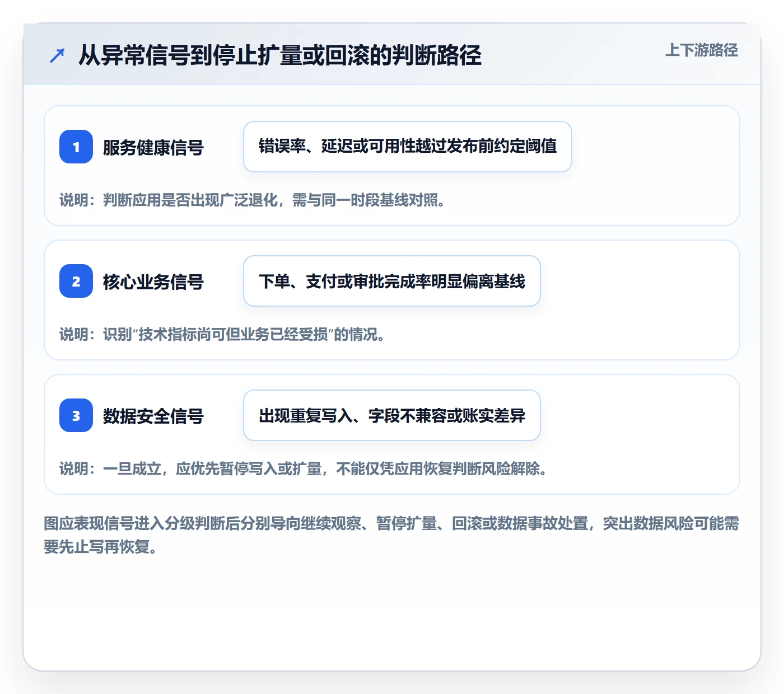Click the note 说明：一旦成立，应优先暂停写入或扩量
The image size is (784, 694).
(x=304, y=469)
